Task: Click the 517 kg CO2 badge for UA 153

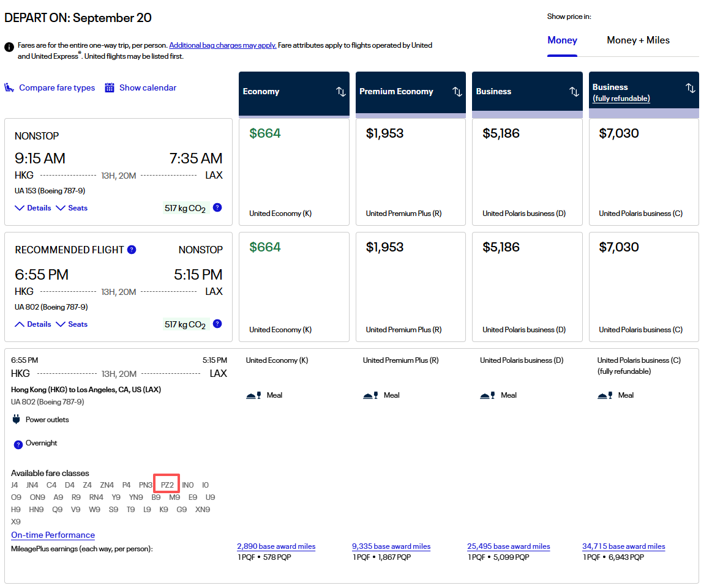Action: 185,208
